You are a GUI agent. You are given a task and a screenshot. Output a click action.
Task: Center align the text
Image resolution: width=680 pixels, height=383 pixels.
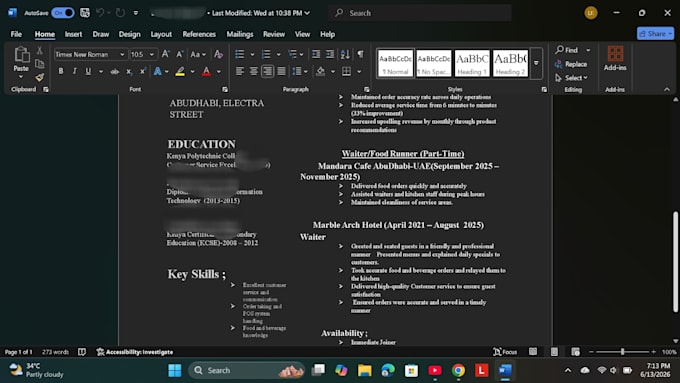254,71
